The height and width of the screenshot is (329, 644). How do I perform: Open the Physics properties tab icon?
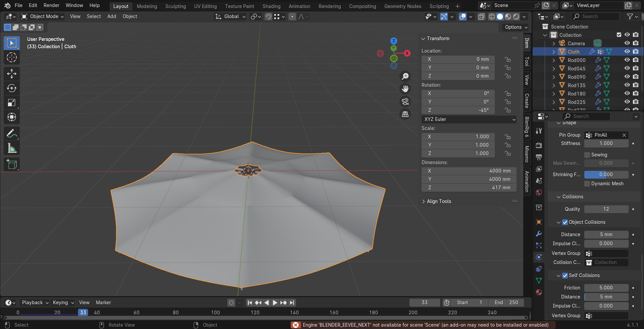point(539,257)
